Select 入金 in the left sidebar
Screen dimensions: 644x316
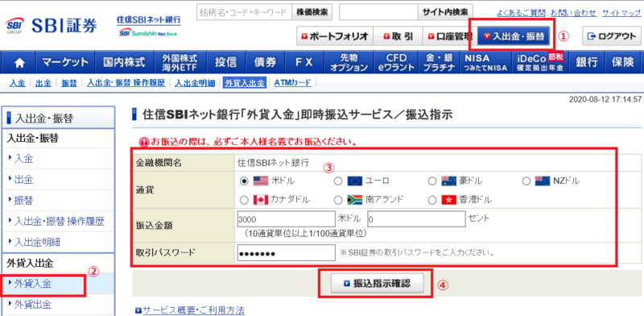(58, 159)
